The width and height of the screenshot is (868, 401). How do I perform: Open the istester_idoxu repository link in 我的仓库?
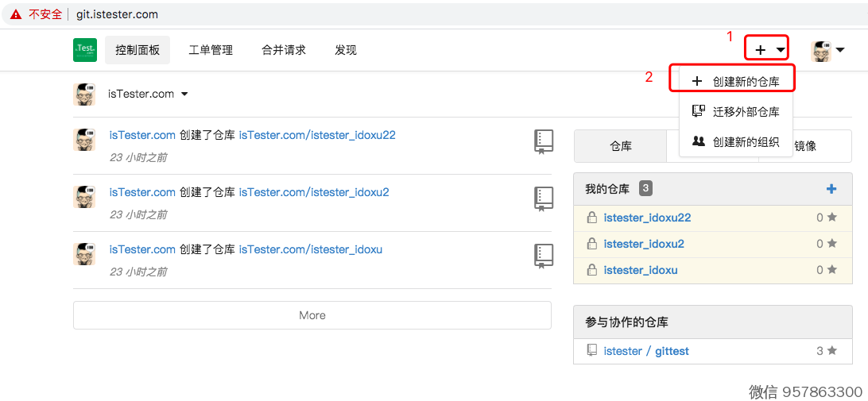(640, 270)
